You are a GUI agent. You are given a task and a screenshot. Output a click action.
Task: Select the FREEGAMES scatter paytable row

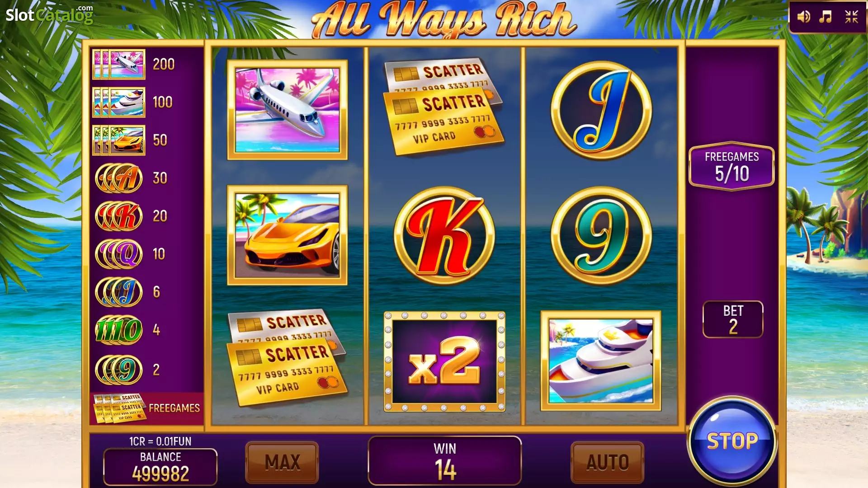point(146,408)
